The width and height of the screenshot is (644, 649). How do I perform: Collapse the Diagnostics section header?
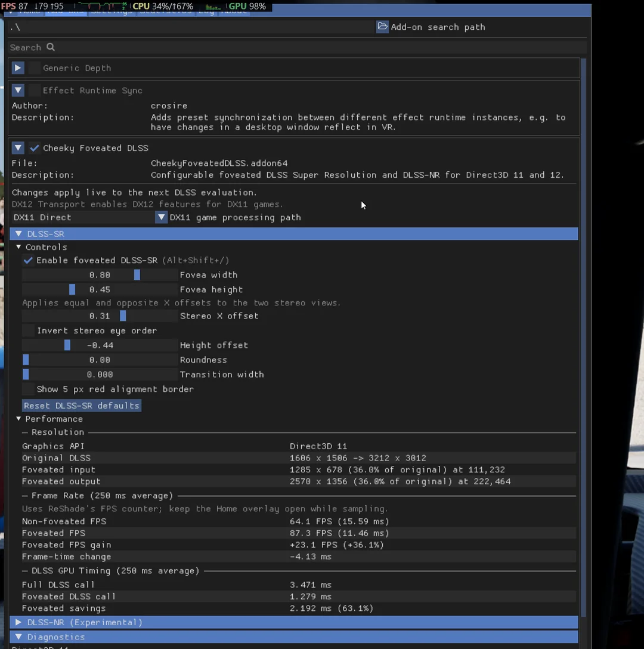coord(294,636)
